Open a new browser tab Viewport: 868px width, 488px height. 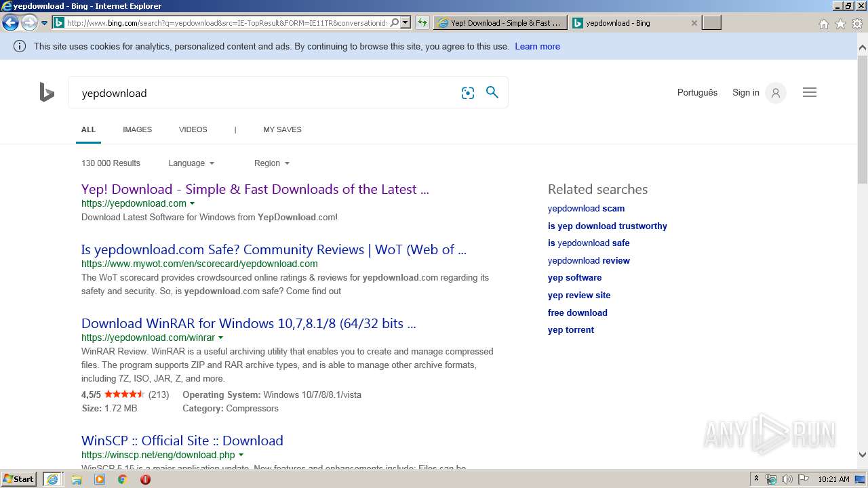click(711, 22)
